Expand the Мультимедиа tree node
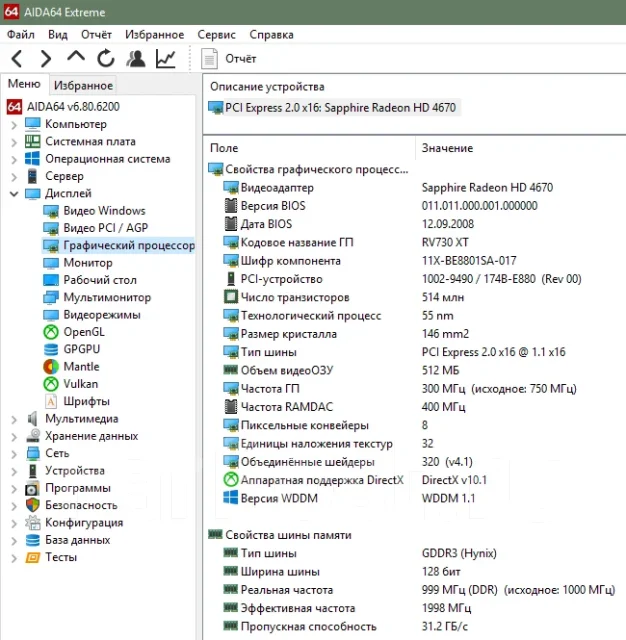This screenshot has width=626, height=640. click(14, 420)
